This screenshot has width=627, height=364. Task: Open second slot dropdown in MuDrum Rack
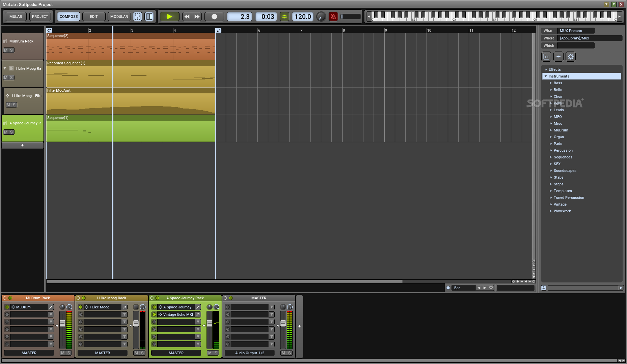pos(51,314)
